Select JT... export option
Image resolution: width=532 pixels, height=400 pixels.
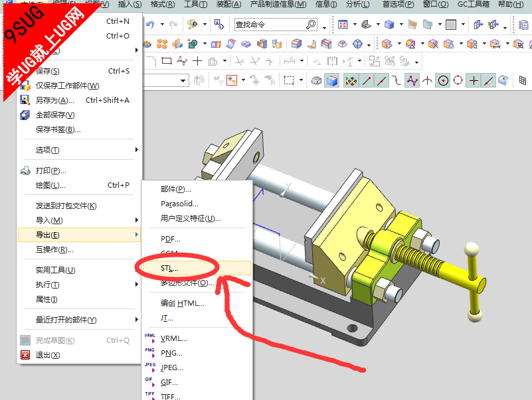point(167,318)
